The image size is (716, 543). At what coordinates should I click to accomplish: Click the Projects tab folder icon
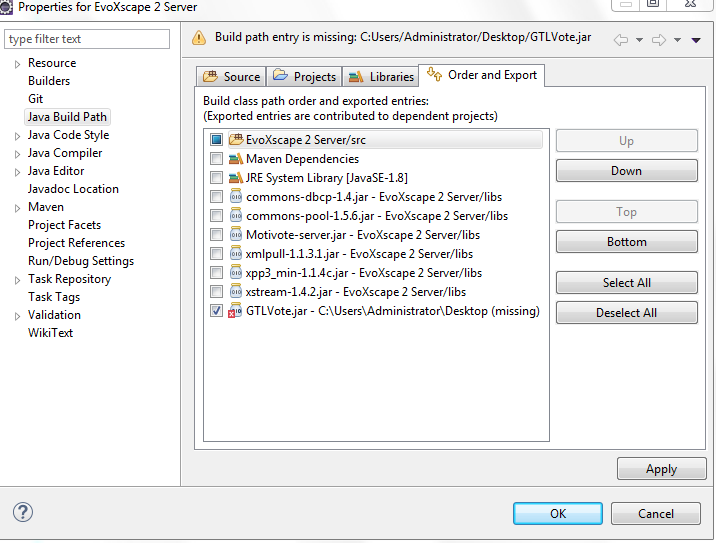click(x=280, y=75)
